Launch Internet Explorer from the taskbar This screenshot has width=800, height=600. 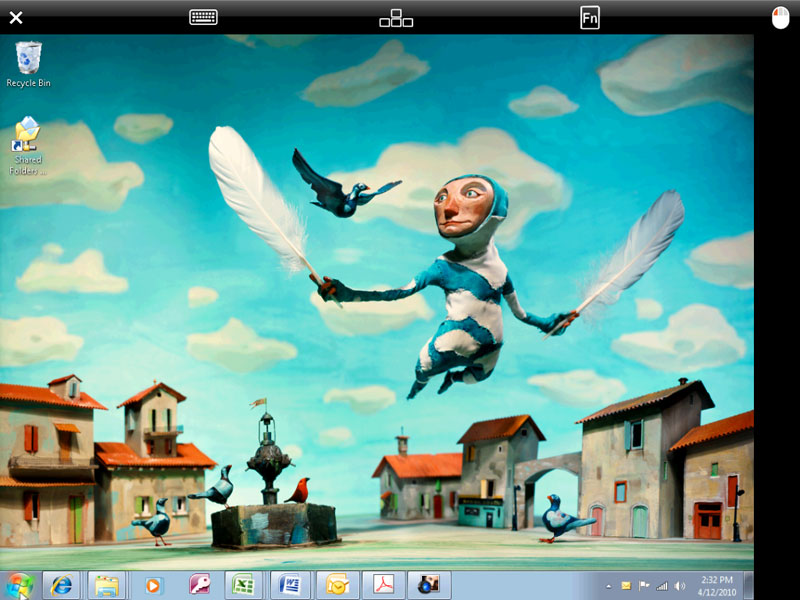coord(61,585)
